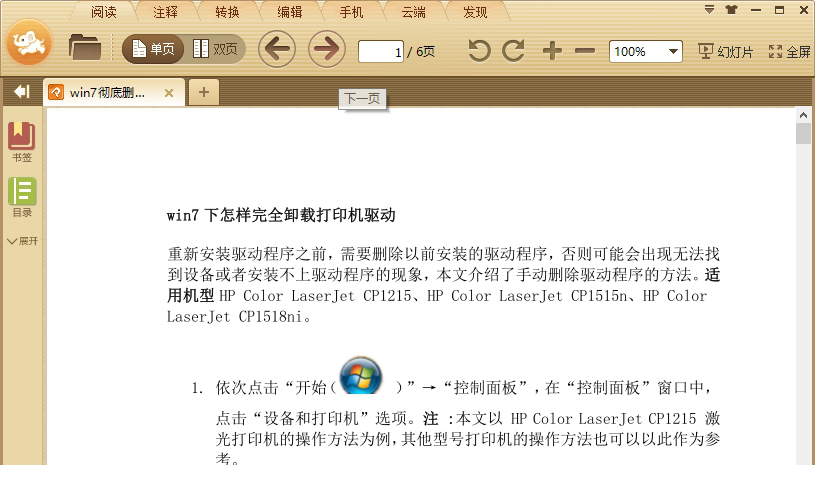Viewport: 815px width, 483px height.
Task: Open the 转换 tab
Action: click(x=228, y=12)
